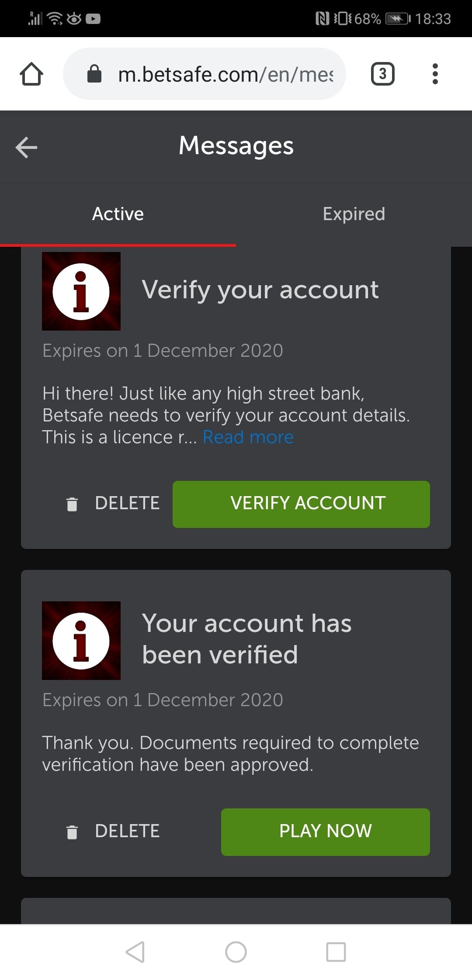472x980 pixels.
Task: Tap trash icon in Verify your account card
Action: click(72, 504)
